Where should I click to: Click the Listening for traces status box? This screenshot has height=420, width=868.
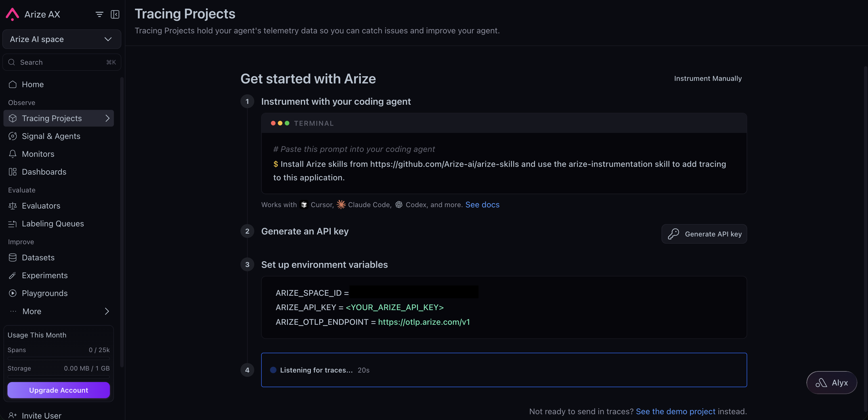click(x=504, y=370)
